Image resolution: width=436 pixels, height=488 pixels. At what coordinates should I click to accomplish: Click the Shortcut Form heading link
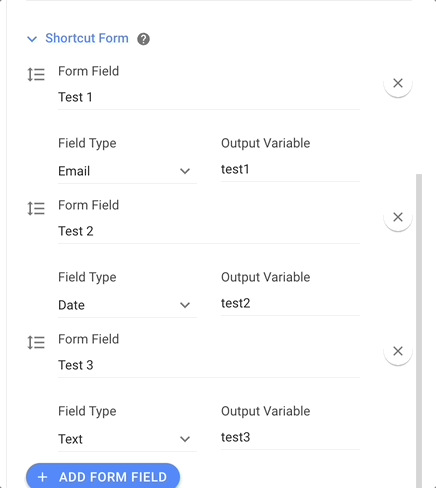click(x=87, y=38)
